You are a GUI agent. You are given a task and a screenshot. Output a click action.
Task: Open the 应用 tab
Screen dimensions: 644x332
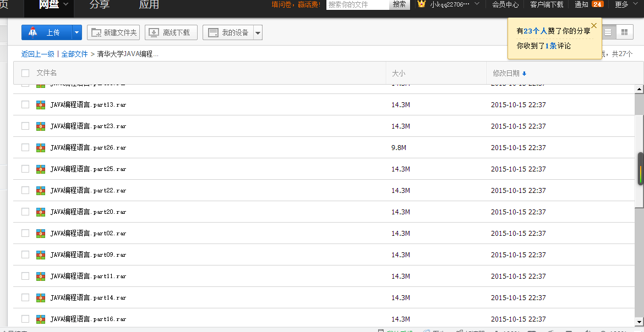(x=149, y=4)
